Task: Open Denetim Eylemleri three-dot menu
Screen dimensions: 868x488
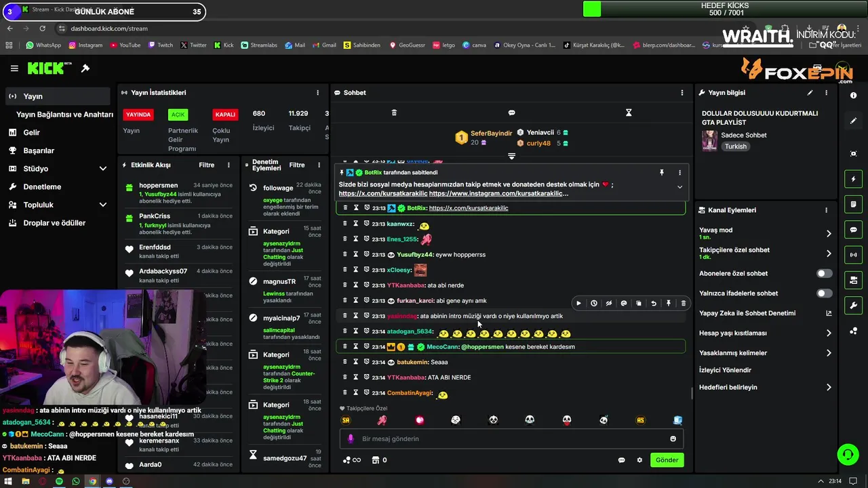Action: [319, 165]
